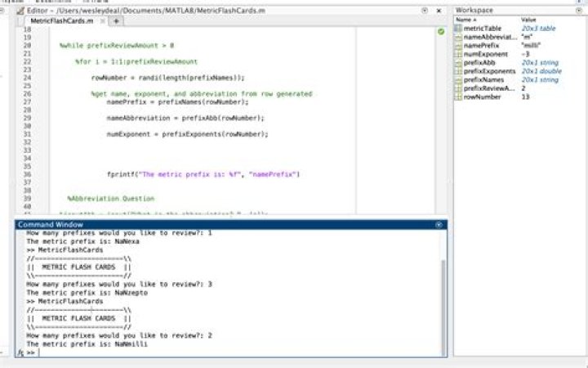Click the prefixAbb variable name
Image resolution: width=588 pixels, height=368 pixels.
(x=479, y=63)
